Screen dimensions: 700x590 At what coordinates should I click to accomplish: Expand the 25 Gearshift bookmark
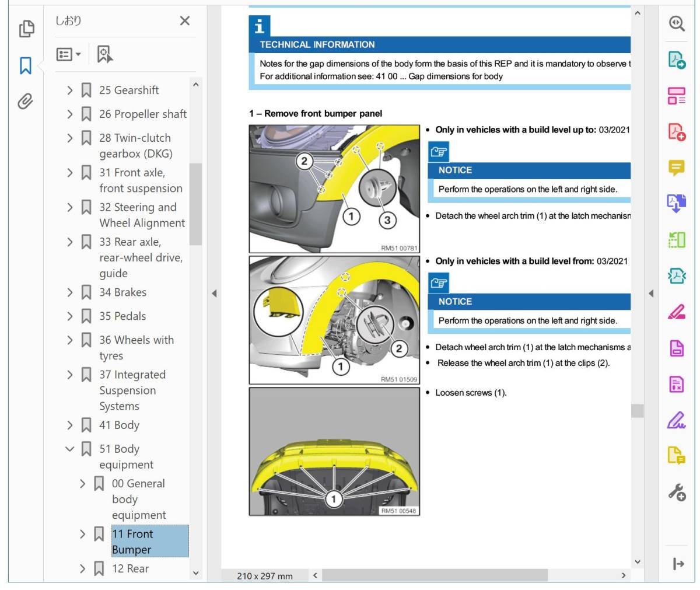pyautogui.click(x=70, y=90)
